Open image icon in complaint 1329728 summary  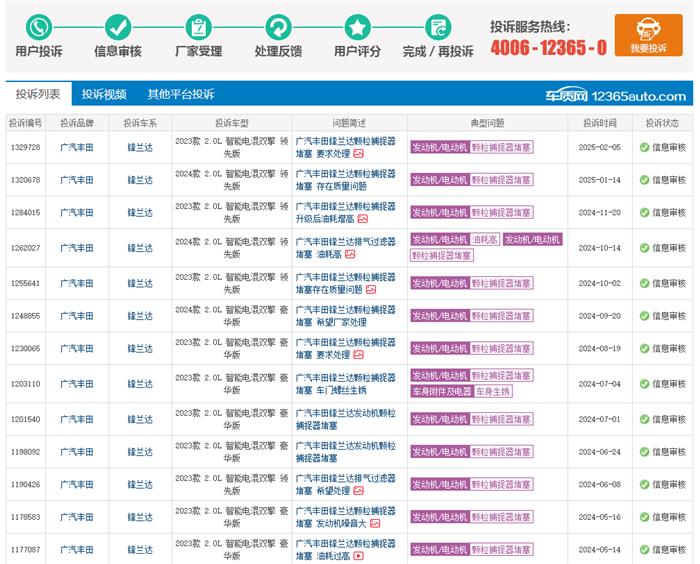point(358,154)
